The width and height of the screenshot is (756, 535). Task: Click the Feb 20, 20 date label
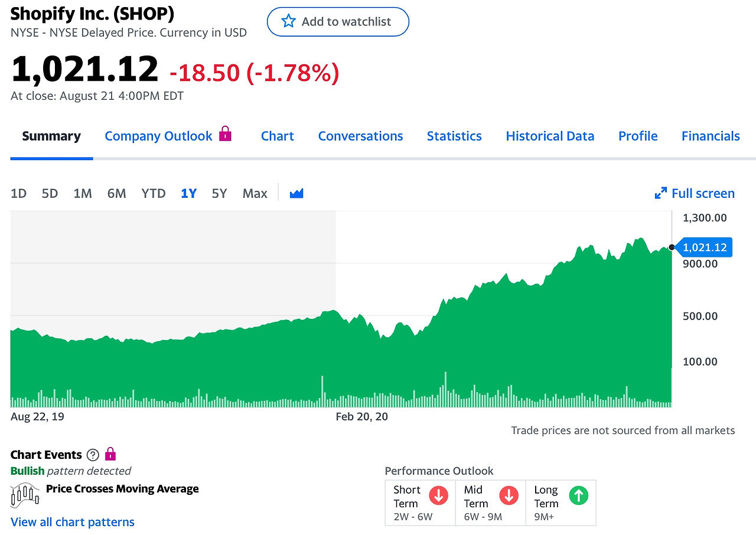click(362, 416)
